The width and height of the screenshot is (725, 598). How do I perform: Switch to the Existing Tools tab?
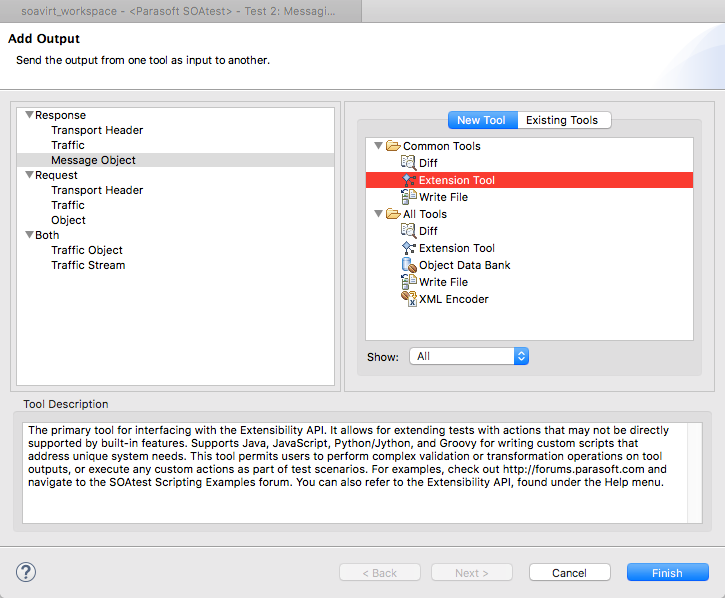coord(564,120)
